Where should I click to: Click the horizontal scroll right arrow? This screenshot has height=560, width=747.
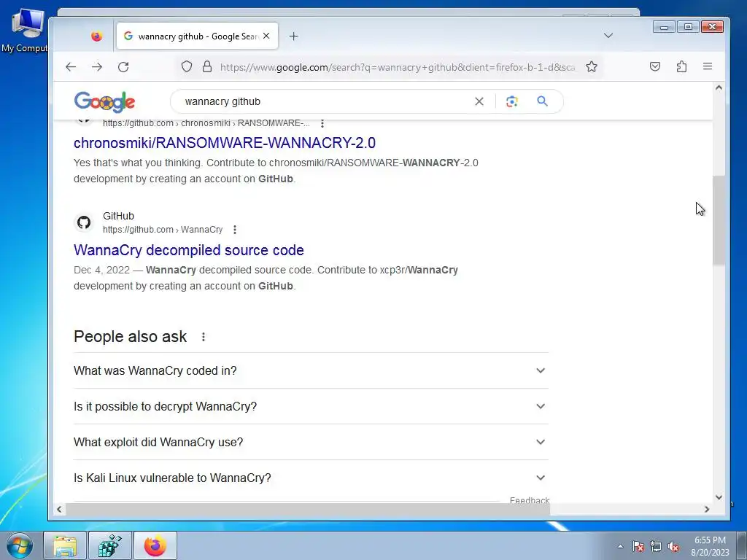coord(707,509)
